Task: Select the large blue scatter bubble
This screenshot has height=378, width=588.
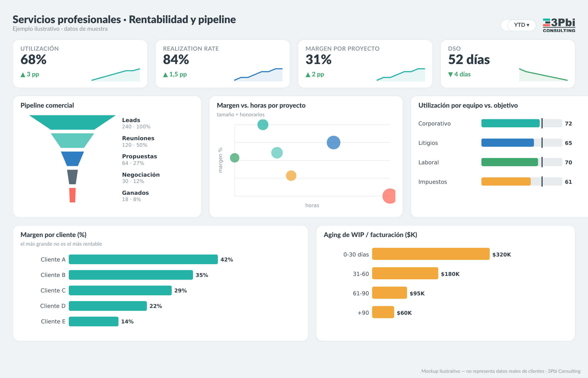Action: [x=334, y=143]
